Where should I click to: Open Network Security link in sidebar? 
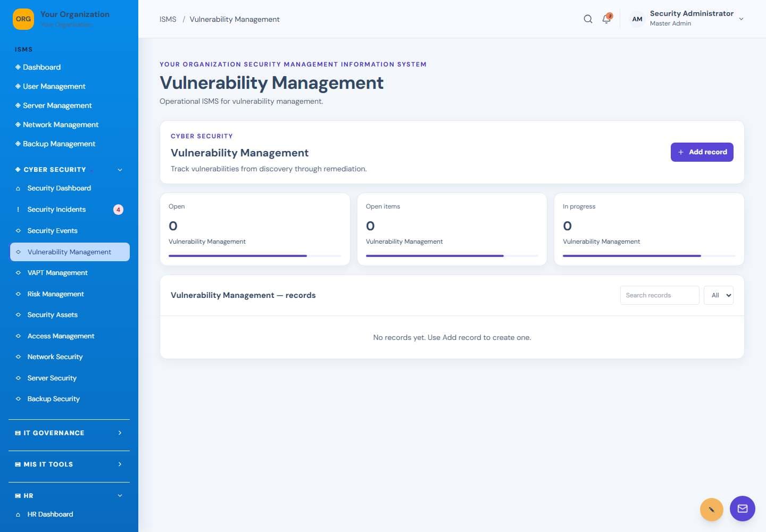point(70,357)
